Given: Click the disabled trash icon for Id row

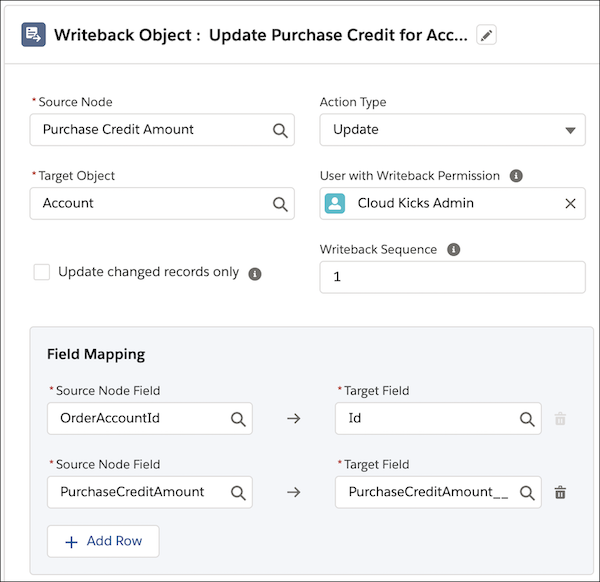Looking at the screenshot, I should click(x=560, y=418).
